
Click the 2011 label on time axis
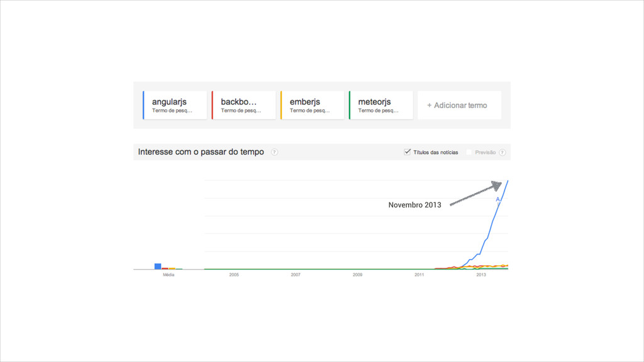pyautogui.click(x=419, y=275)
